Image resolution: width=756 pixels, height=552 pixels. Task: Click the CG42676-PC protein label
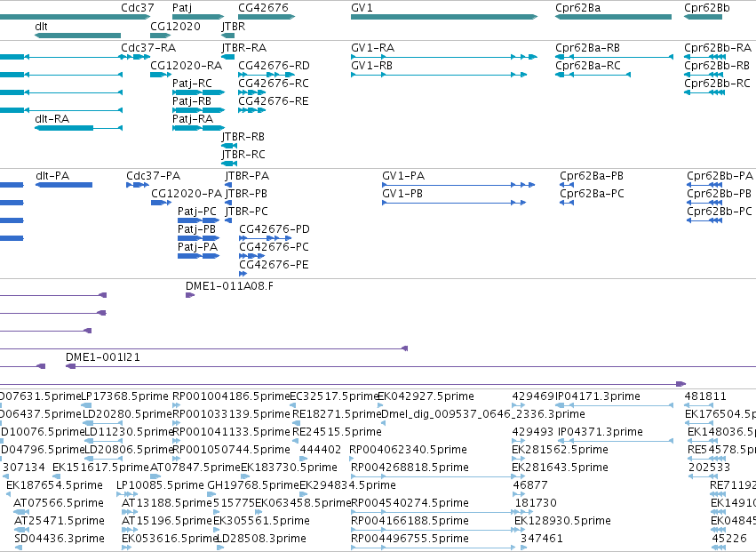pyautogui.click(x=274, y=247)
